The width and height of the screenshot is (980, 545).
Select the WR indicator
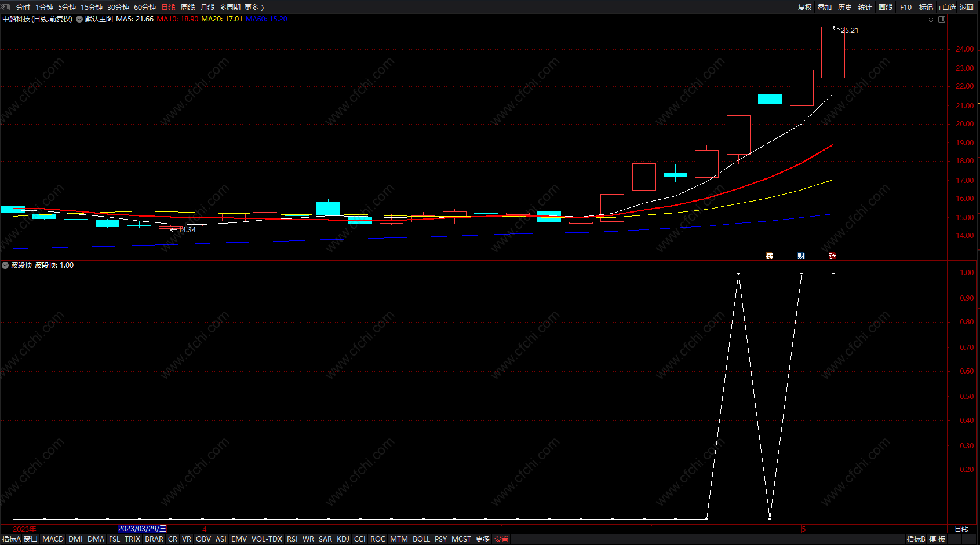click(x=308, y=539)
